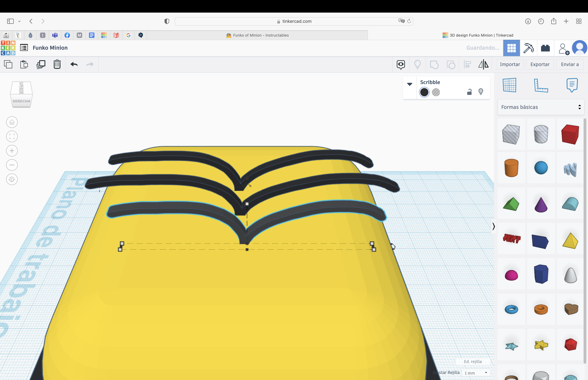Click the view cube DERECHA face
This screenshot has width=588, height=380.
tap(21, 101)
